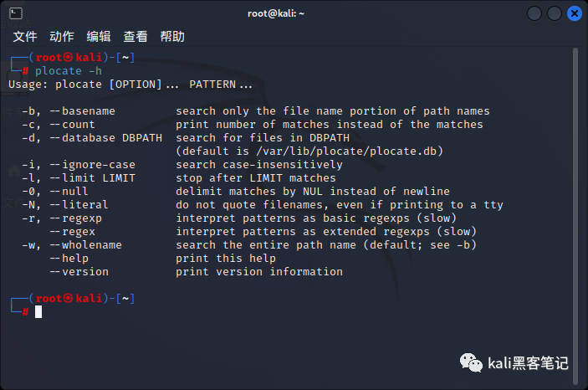Viewport: 588px width, 390px height.
Task: Click the terminal cursor at the prompt
Action: tap(38, 311)
